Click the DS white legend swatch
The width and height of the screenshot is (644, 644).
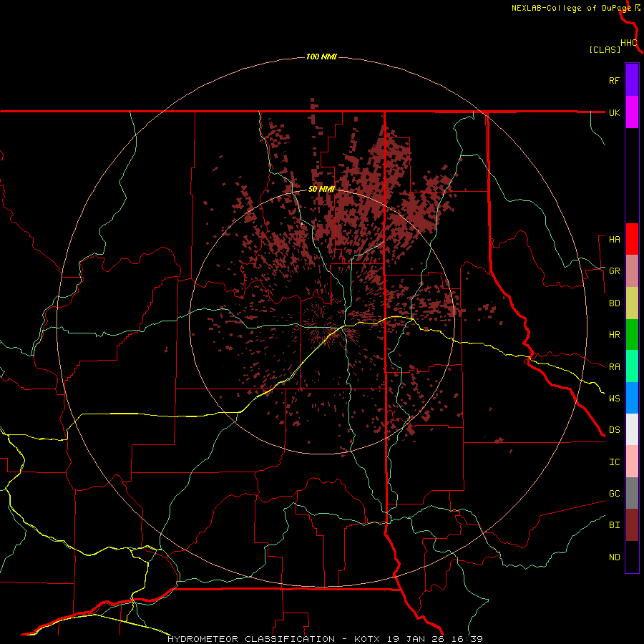[632, 429]
